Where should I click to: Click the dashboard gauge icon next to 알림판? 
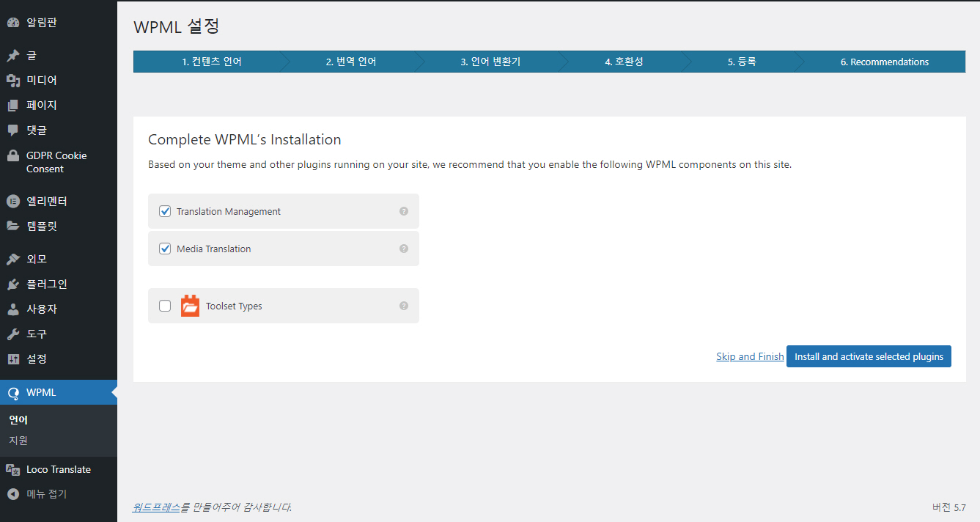[x=12, y=23]
